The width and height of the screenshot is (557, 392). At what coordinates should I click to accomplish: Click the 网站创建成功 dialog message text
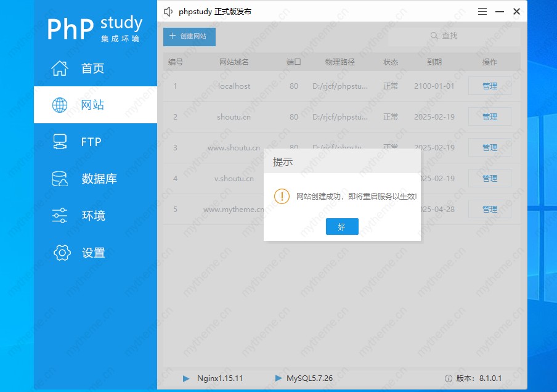click(x=356, y=196)
